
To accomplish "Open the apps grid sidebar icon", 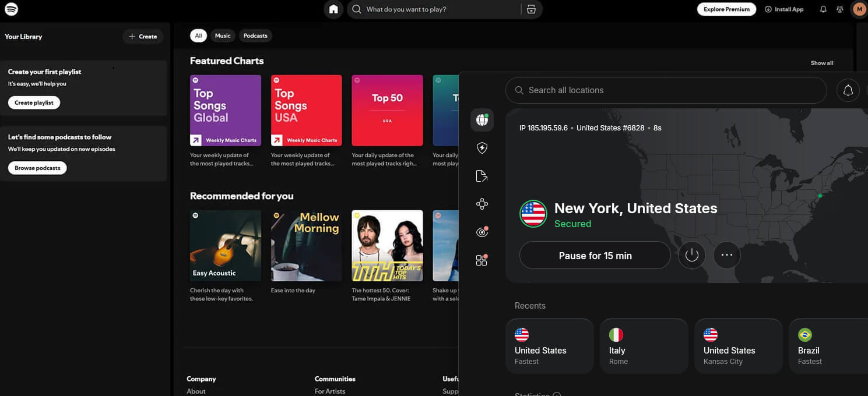I will tap(482, 260).
